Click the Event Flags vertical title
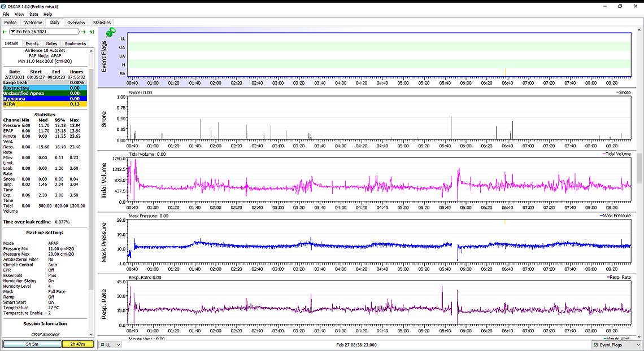This screenshot has width=644, height=351. [x=103, y=56]
